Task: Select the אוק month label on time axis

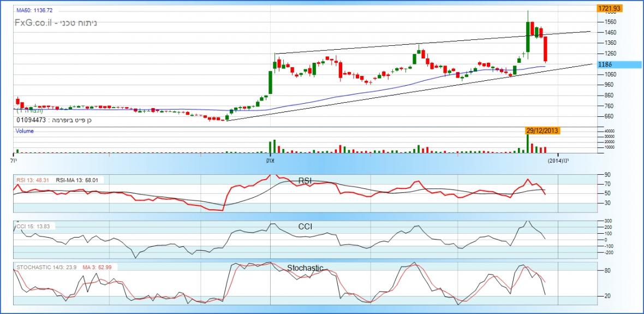Action: pos(270,161)
